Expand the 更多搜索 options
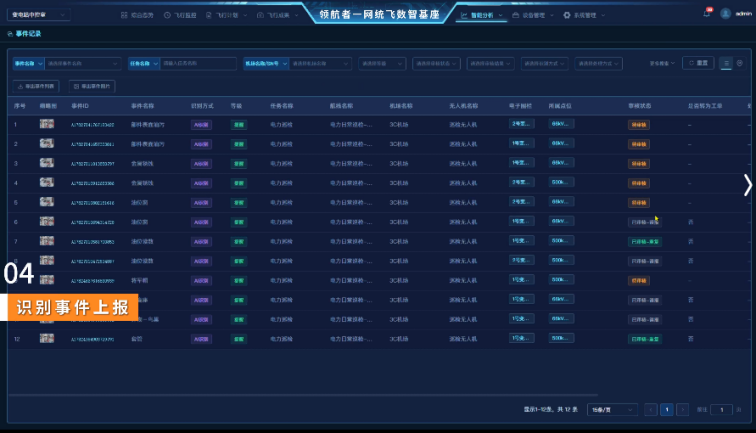Image resolution: width=756 pixels, height=433 pixels. click(662, 63)
